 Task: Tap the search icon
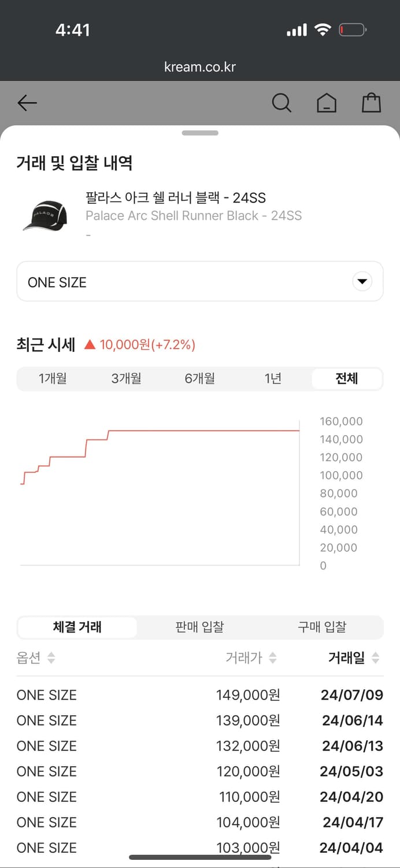click(x=282, y=102)
